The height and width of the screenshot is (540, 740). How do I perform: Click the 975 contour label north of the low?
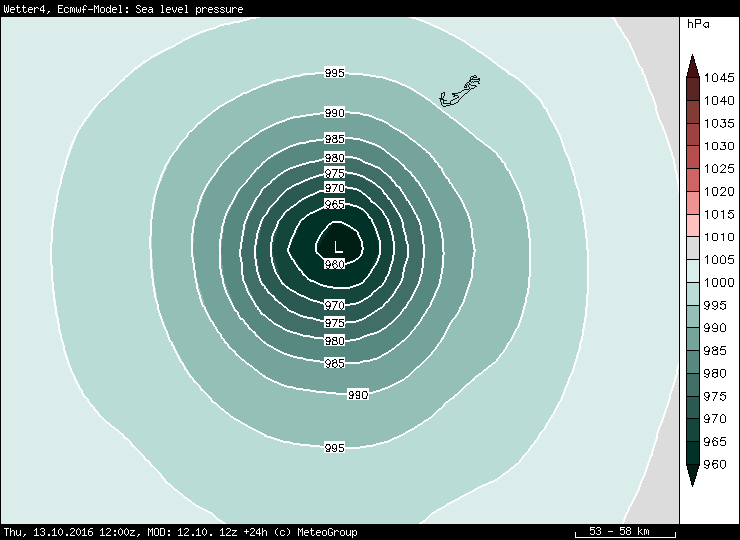tap(335, 173)
